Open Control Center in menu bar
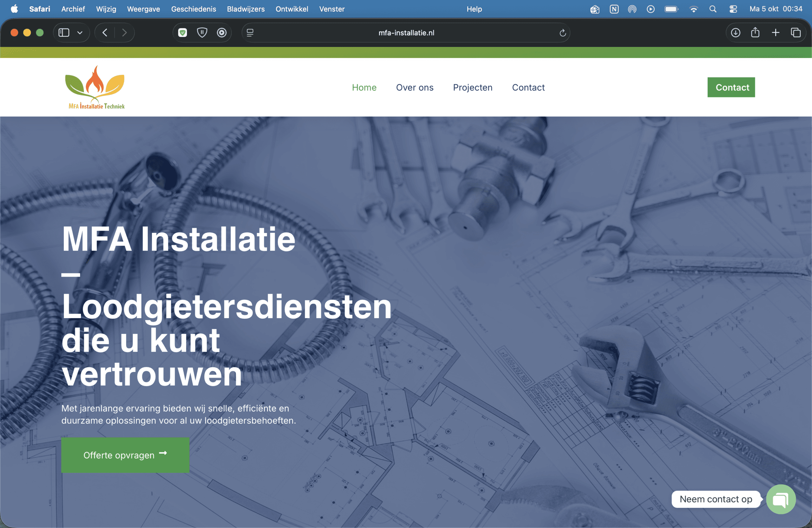This screenshot has width=812, height=528. (733, 9)
